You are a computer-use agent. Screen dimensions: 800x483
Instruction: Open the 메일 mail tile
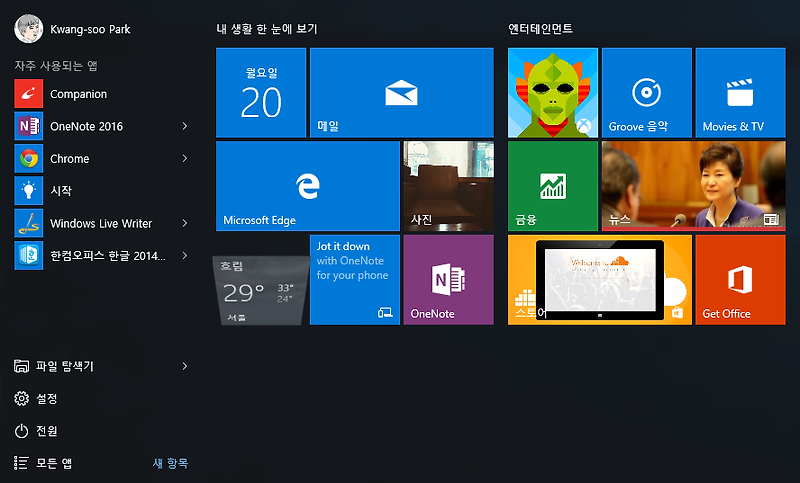coord(402,93)
